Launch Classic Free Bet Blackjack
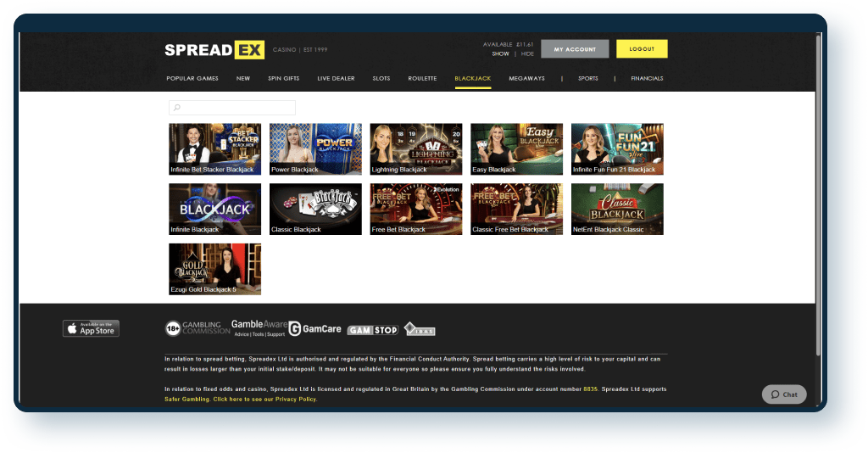The height and width of the screenshot is (453, 868). pyautogui.click(x=516, y=209)
